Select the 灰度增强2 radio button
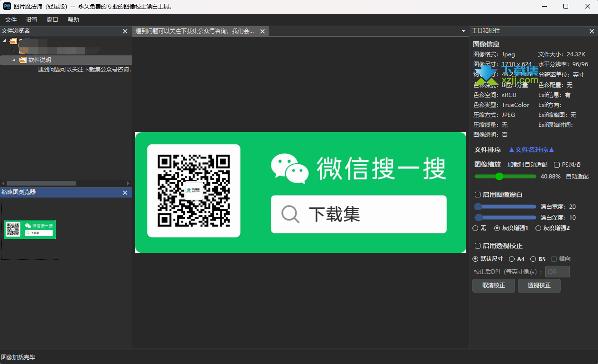The width and height of the screenshot is (598, 364). (x=538, y=228)
